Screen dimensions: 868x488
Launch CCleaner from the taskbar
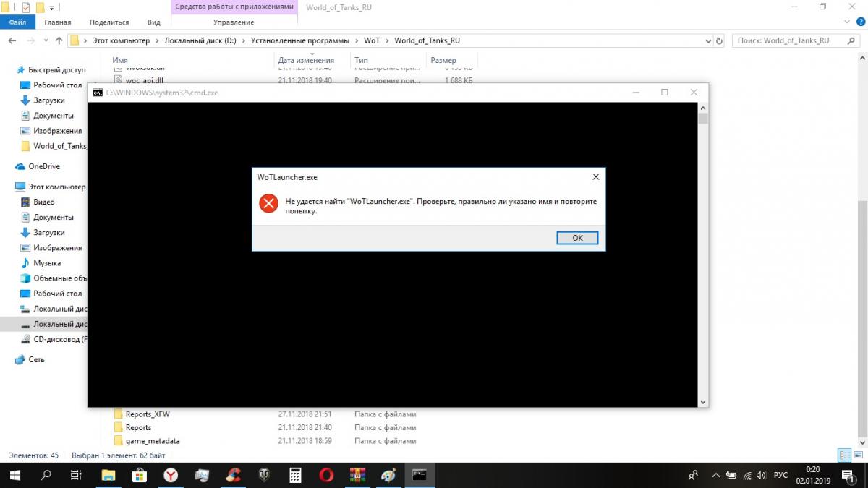[x=233, y=475]
